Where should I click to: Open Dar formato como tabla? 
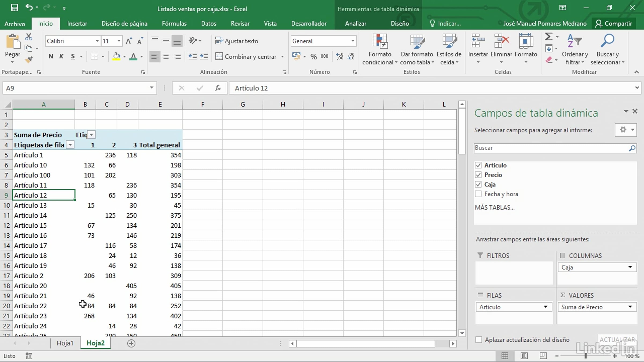tap(417, 50)
